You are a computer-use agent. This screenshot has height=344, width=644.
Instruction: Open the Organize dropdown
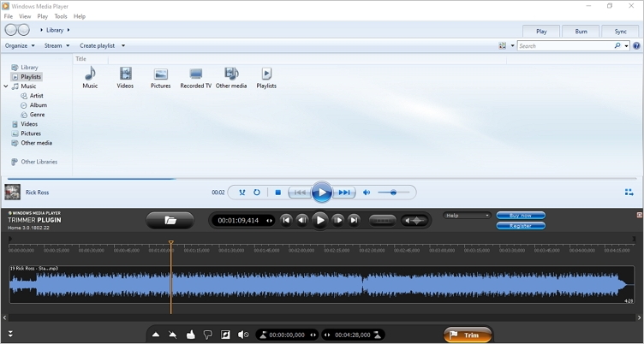point(20,45)
